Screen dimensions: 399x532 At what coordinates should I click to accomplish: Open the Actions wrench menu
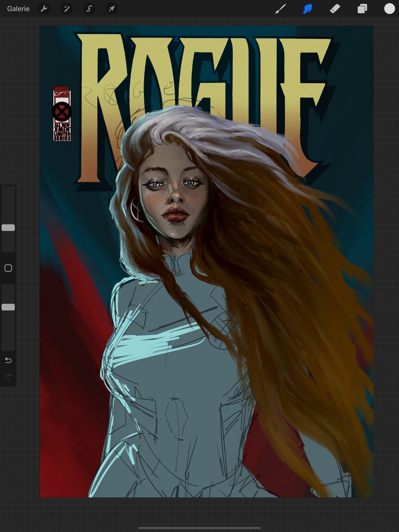click(44, 9)
